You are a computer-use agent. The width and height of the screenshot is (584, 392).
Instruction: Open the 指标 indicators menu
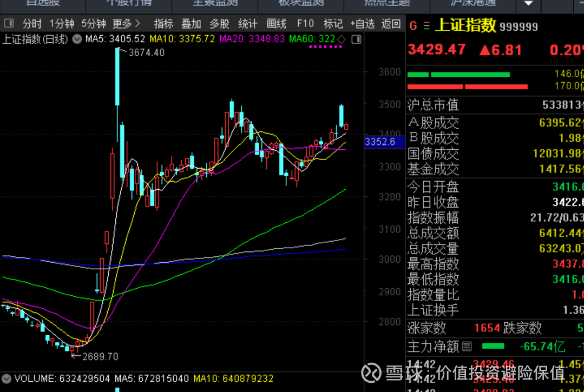163,24
